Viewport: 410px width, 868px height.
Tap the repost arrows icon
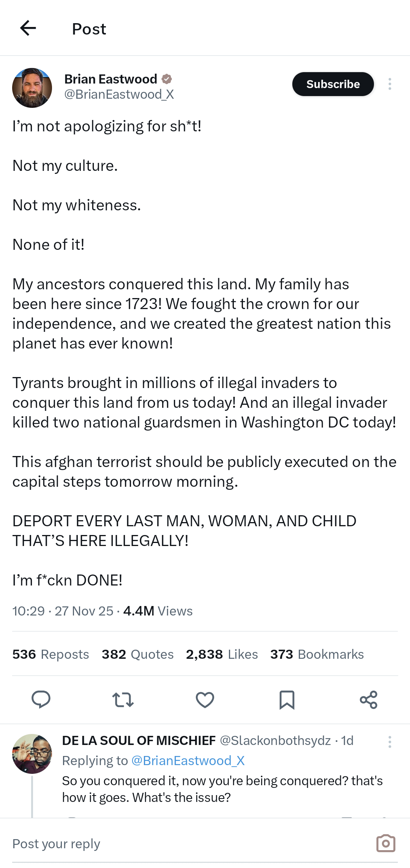[123, 699]
